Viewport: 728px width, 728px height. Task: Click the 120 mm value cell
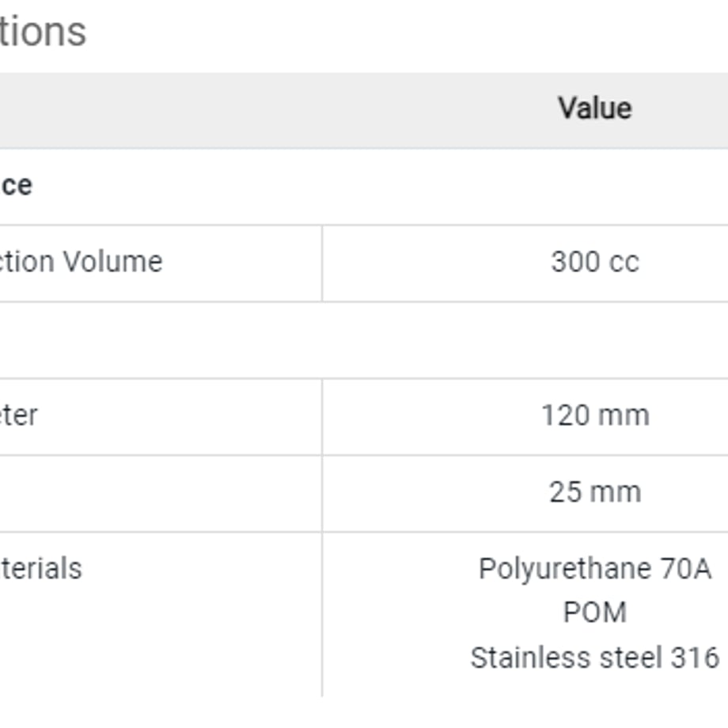pos(525,416)
